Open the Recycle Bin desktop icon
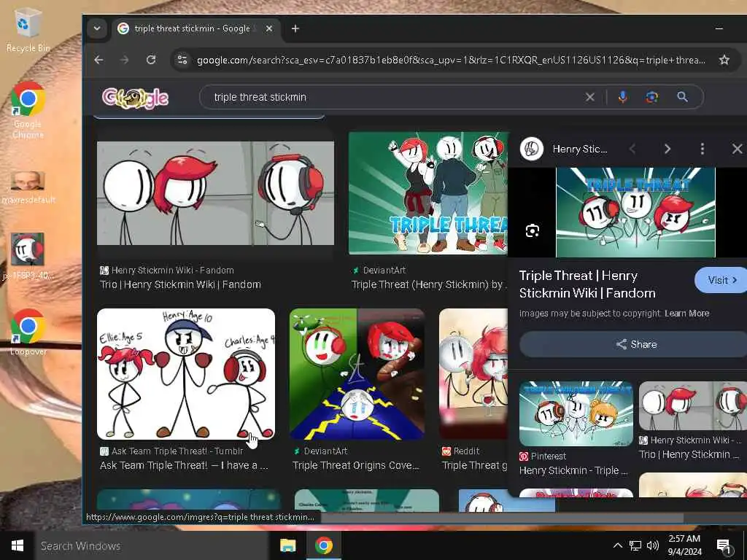 [28, 30]
